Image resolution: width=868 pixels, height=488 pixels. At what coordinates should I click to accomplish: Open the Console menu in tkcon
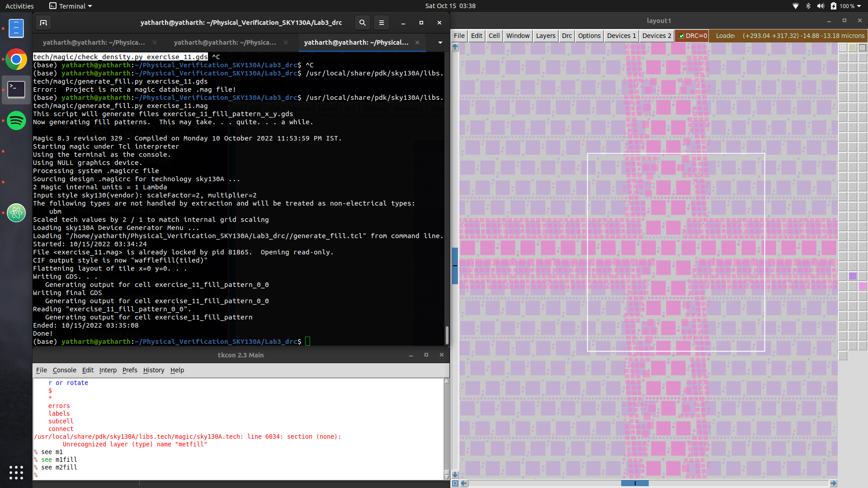click(x=65, y=370)
